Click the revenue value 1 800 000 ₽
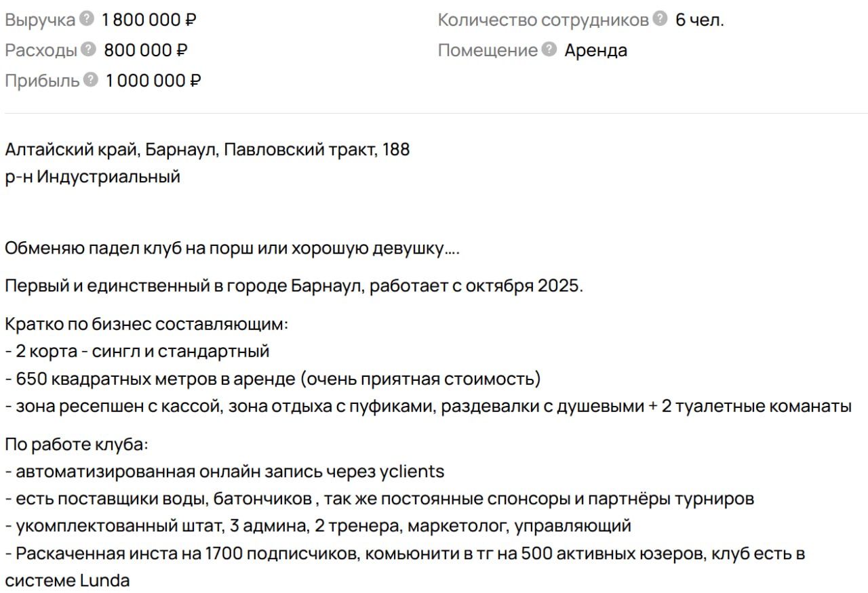This screenshot has height=593, width=868. (x=149, y=20)
